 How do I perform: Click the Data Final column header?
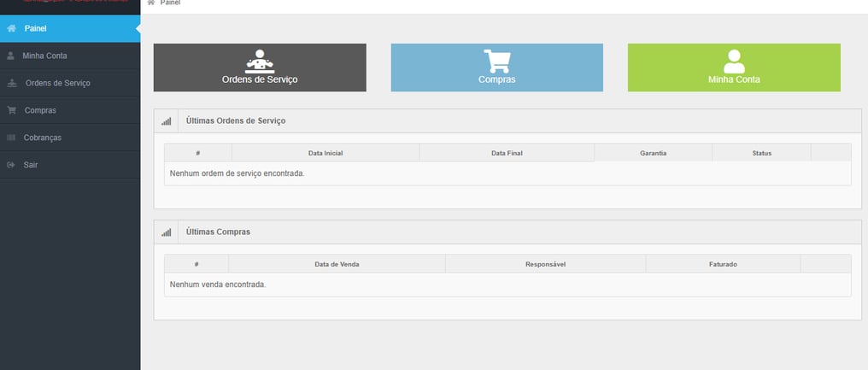click(x=507, y=153)
